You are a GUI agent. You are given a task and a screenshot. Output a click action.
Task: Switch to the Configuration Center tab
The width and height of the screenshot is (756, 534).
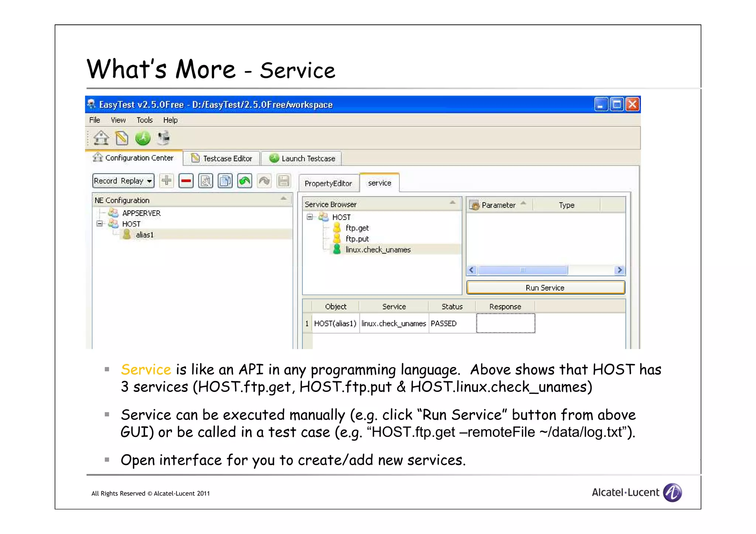click(x=134, y=158)
